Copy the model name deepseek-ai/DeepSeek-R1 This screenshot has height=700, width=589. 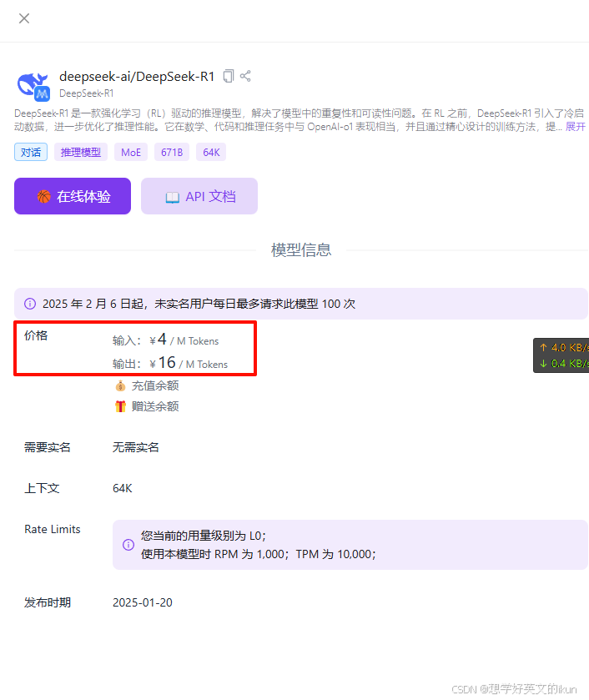click(x=229, y=76)
